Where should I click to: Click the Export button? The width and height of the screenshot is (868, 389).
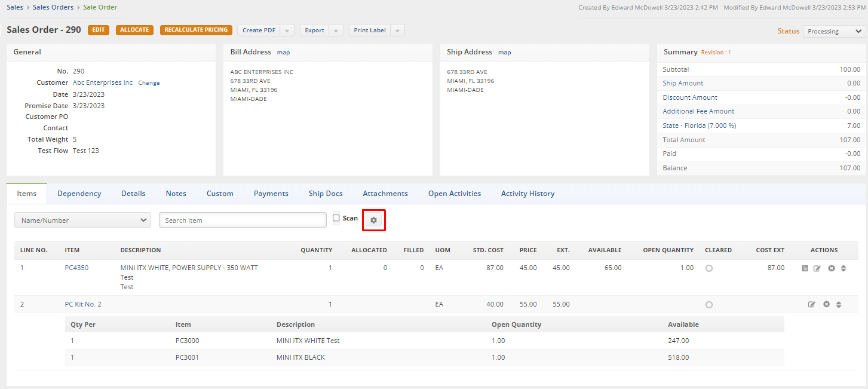point(315,30)
